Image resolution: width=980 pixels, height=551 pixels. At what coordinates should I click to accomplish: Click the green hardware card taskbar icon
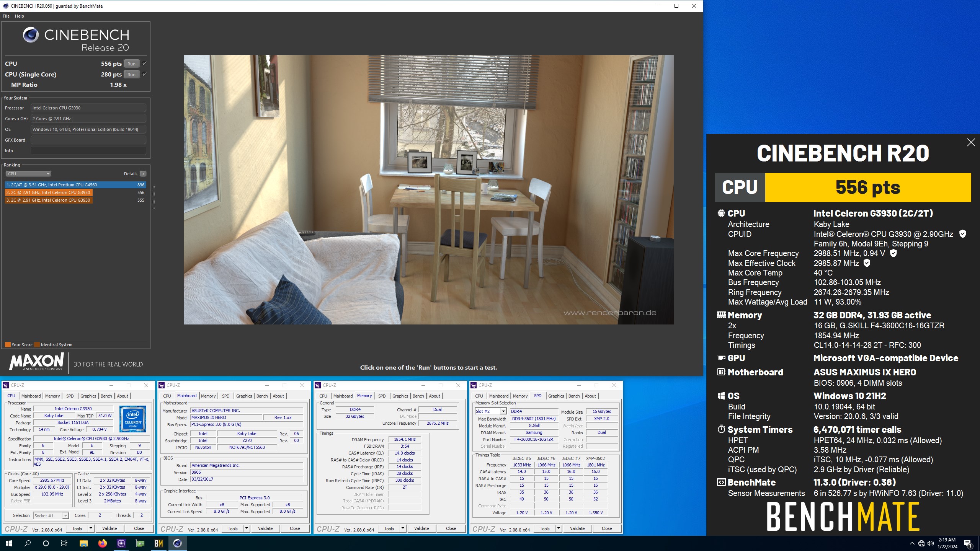(140, 543)
